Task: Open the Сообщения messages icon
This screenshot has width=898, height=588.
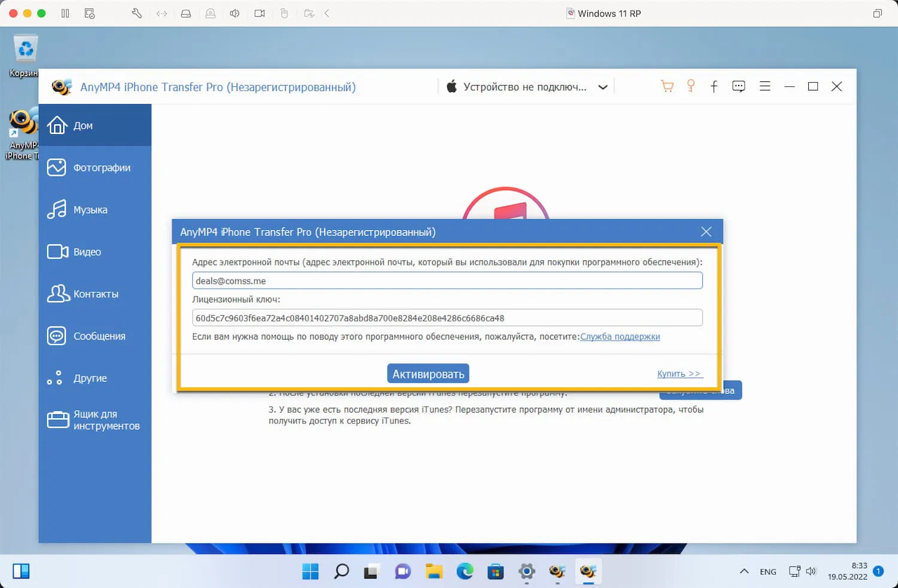Action: pos(56,335)
